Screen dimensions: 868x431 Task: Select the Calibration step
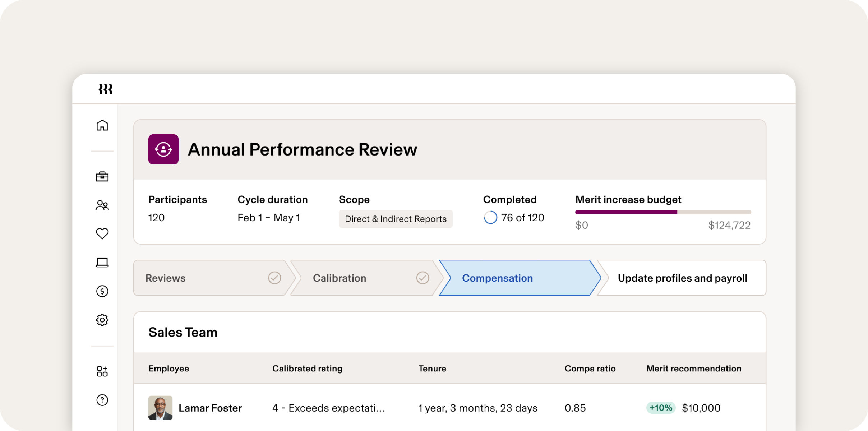(366, 278)
